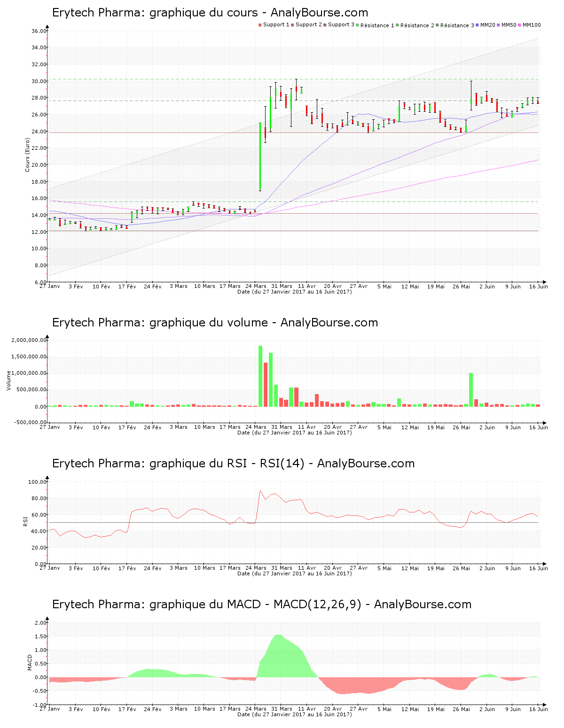Click the green MACD histogram peak near 31 Mars
Viewport: 564px width, 728px height.
pyautogui.click(x=279, y=656)
